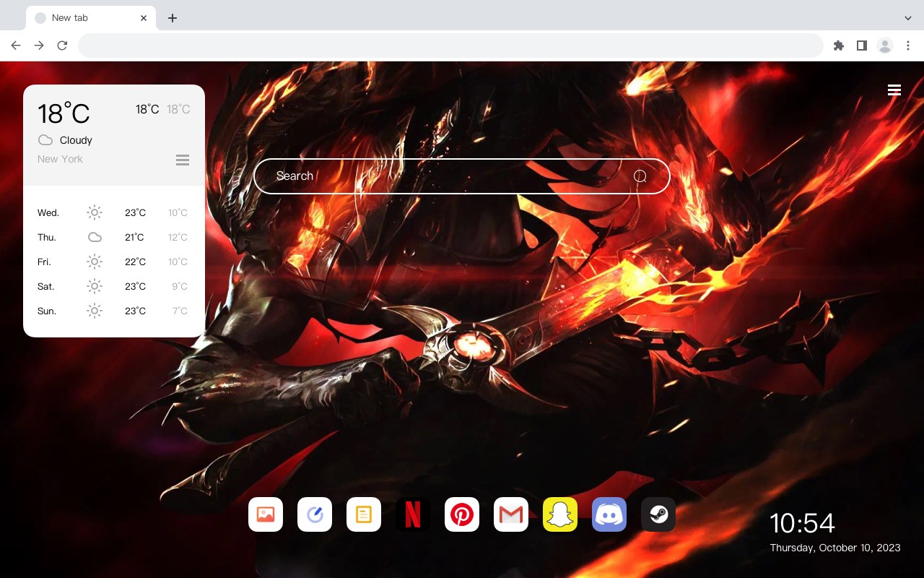Open the Snapchat shortcut
The width and height of the screenshot is (924, 578).
coord(560,514)
